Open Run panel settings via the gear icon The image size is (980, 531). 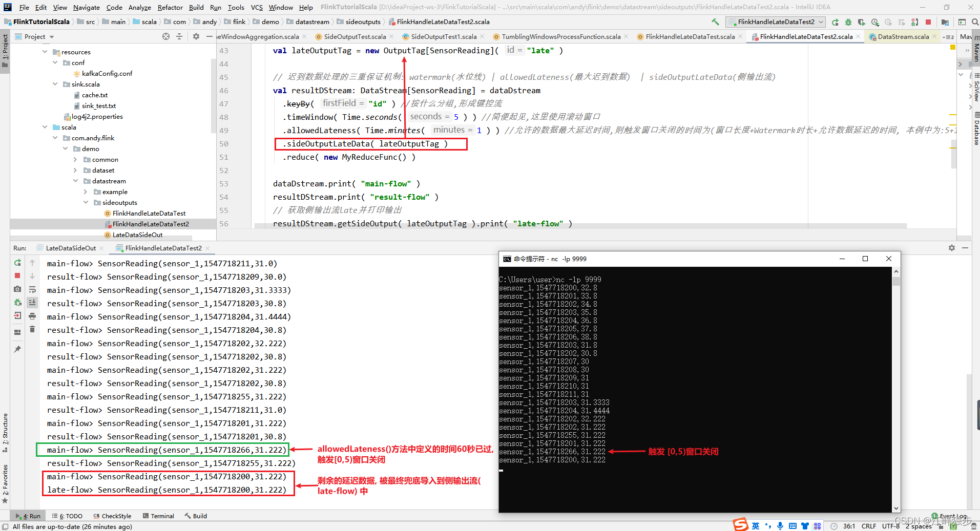pyautogui.click(x=952, y=248)
